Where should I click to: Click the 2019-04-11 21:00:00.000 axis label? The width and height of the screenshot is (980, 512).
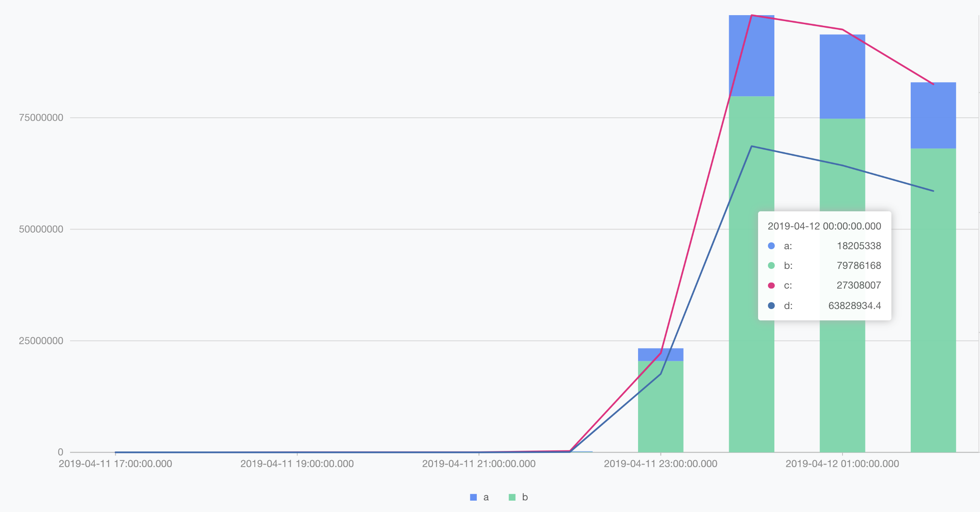pos(479,464)
